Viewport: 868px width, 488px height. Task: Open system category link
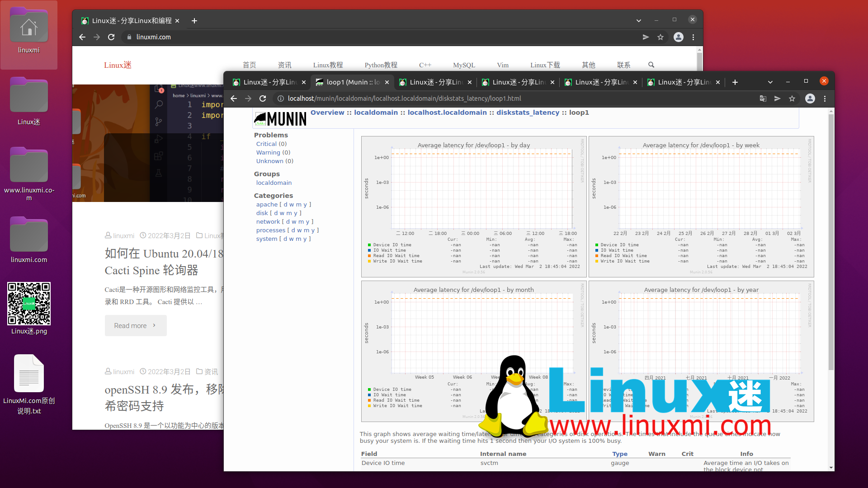pyautogui.click(x=267, y=239)
